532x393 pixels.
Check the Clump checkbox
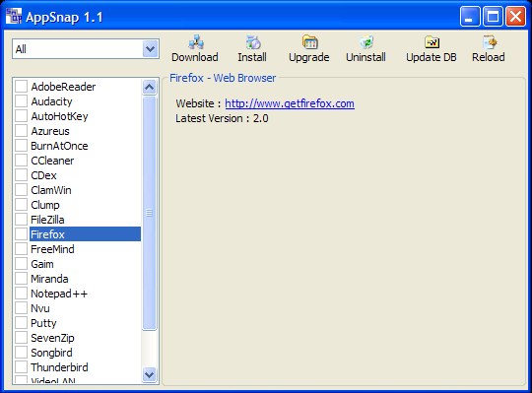21,205
